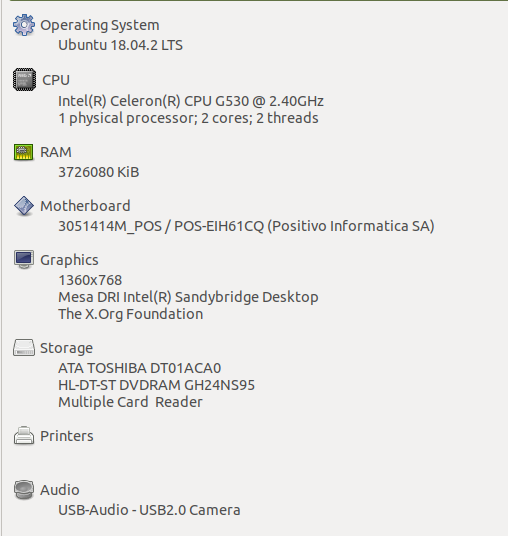Screen dimensions: 508x536
Task: Click the Graphics monitor icon
Action: tap(24, 259)
